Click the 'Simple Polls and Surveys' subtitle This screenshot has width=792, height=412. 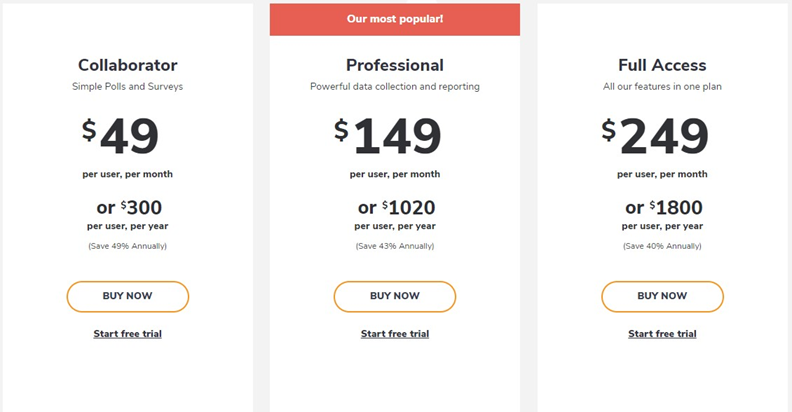(x=127, y=87)
